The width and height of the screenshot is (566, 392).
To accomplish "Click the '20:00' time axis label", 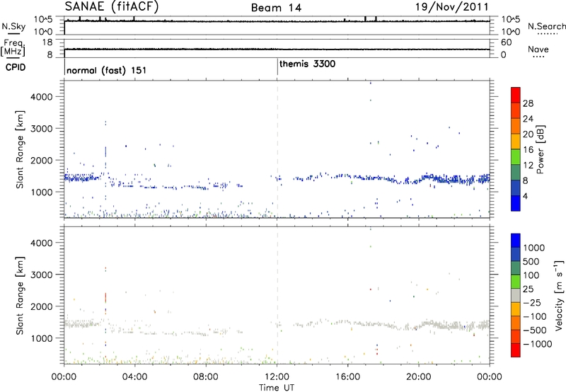I will click(419, 377).
